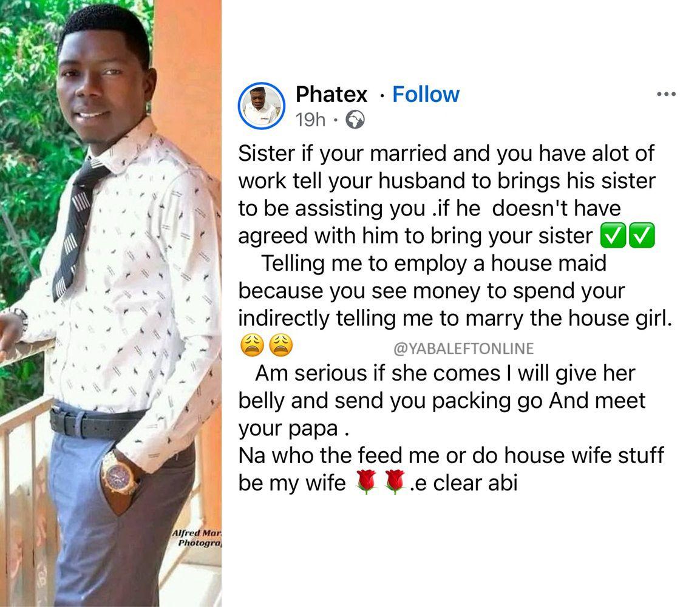Image resolution: width=700 pixels, height=607 pixels.
Task: Click the second weary face emoji
Action: [281, 345]
